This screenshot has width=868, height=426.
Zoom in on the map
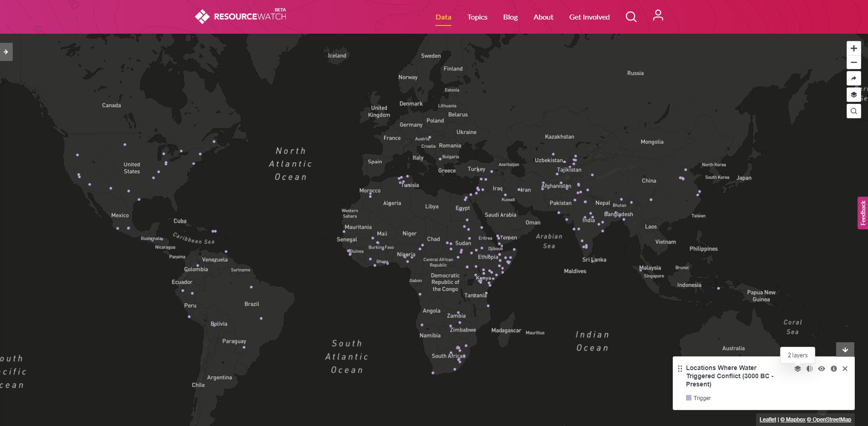tap(853, 48)
